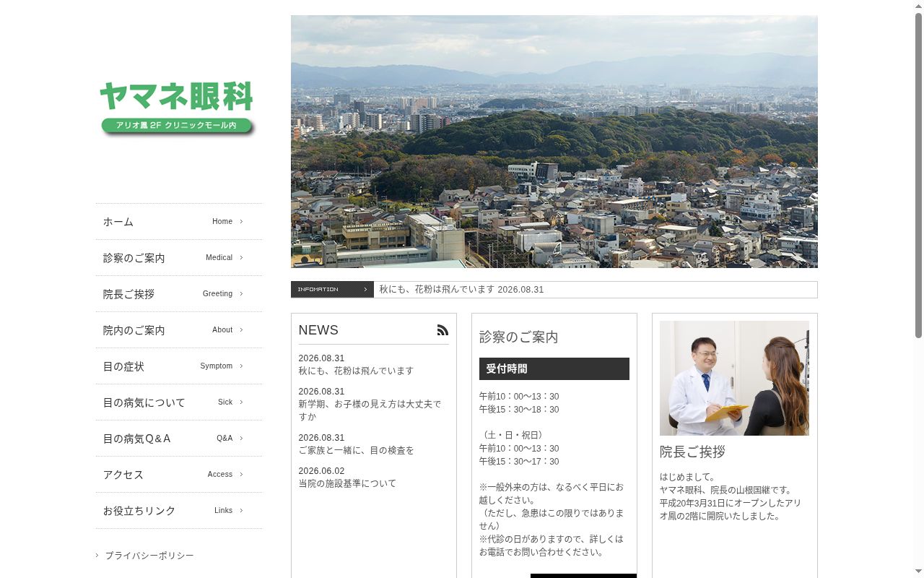Click the chevron beside Q&A
Screen dimensions: 924x578
[241, 439]
